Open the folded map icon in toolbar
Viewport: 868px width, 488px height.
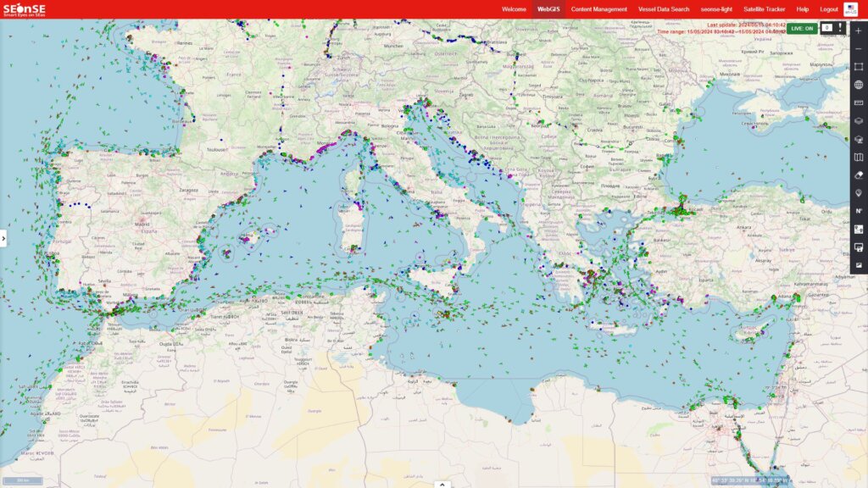(x=859, y=157)
